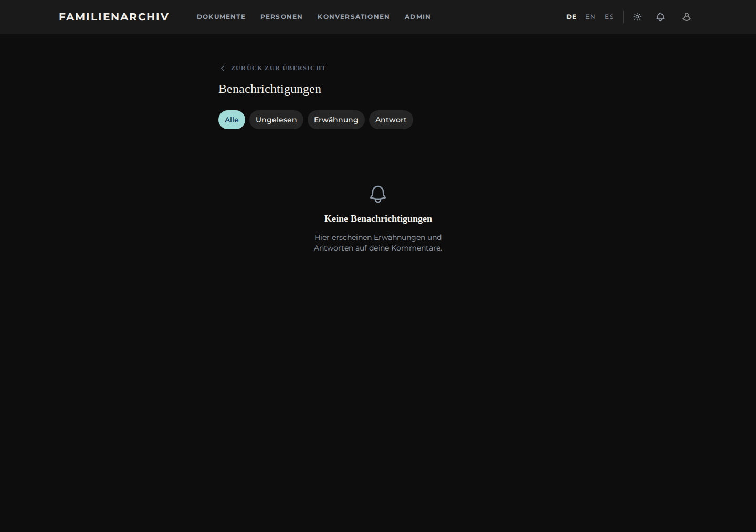The width and height of the screenshot is (756, 532).
Task: Open the Admin navigation item
Action: (417, 17)
